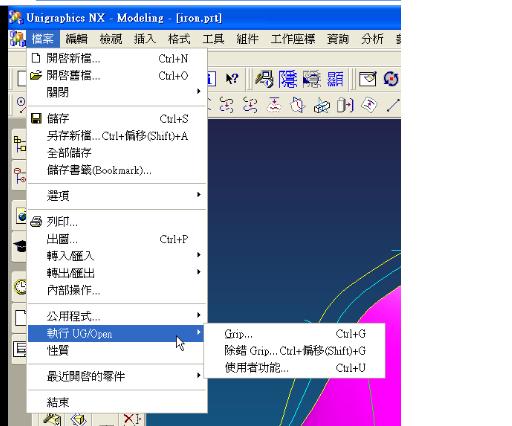Click the Unigraphics NX title bar

(x=205, y=18)
